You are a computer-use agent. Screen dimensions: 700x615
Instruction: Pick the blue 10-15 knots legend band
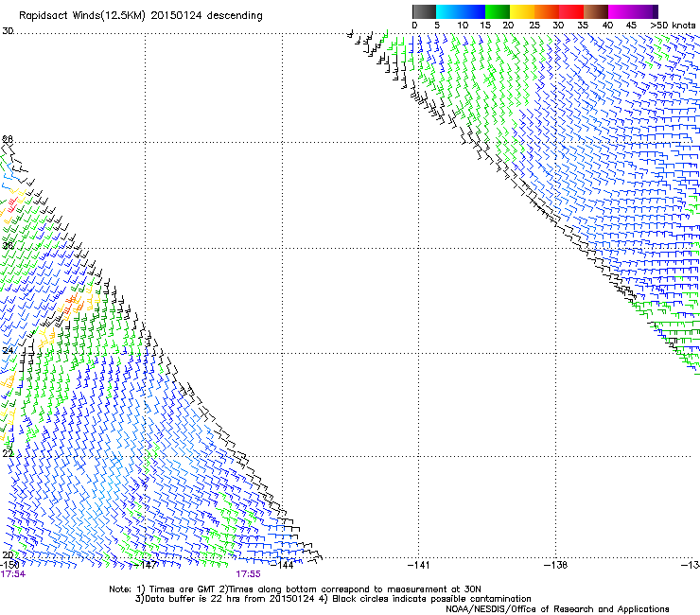pyautogui.click(x=473, y=11)
